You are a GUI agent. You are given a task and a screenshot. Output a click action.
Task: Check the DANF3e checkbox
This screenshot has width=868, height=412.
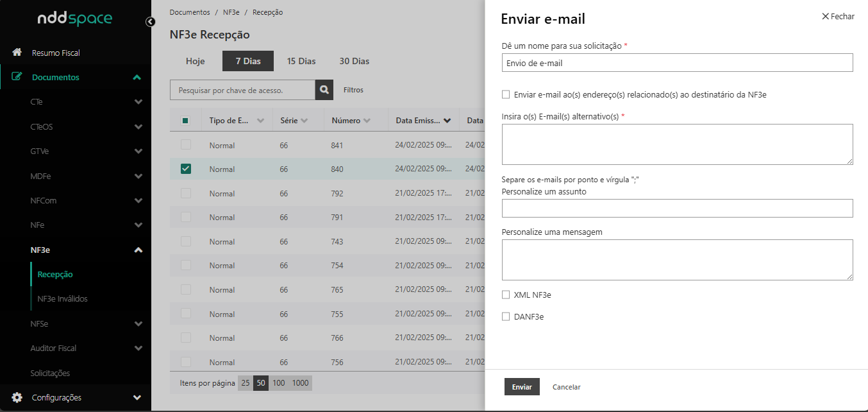pos(506,316)
